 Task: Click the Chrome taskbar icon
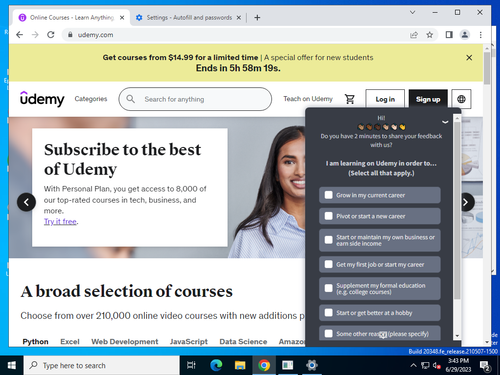[264, 365]
